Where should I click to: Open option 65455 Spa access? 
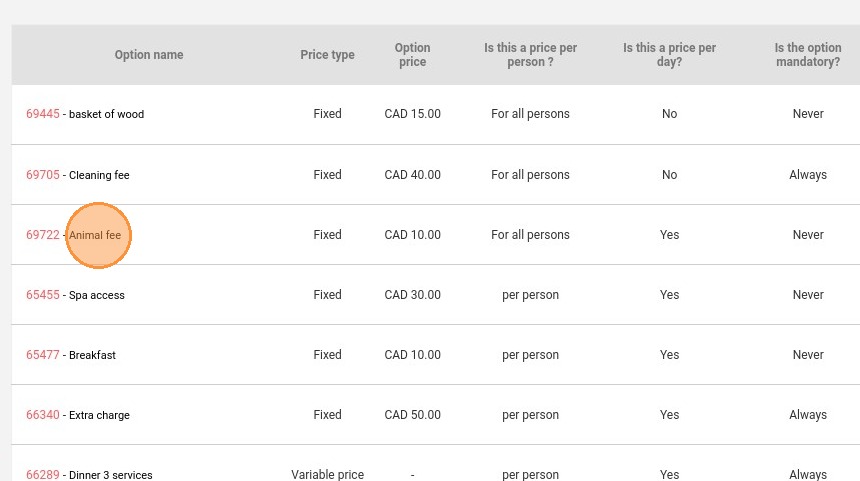pyautogui.click(x=42, y=295)
